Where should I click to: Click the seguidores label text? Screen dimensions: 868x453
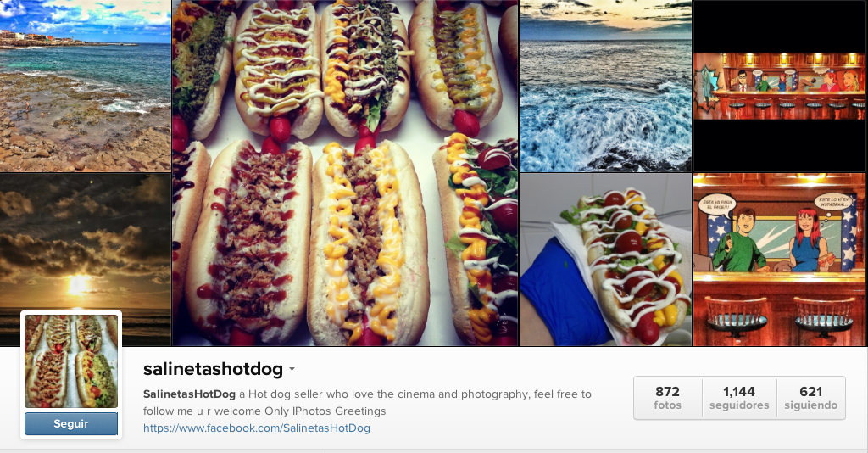[x=739, y=405]
